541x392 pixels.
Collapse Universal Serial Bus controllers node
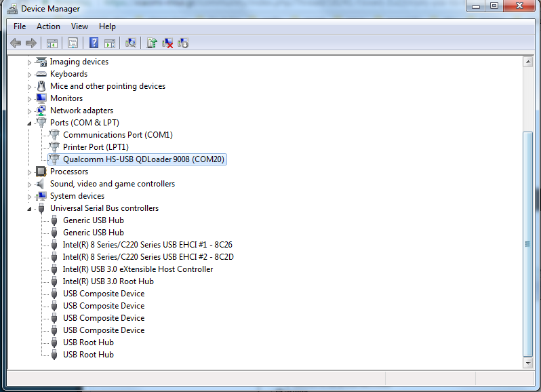point(29,209)
